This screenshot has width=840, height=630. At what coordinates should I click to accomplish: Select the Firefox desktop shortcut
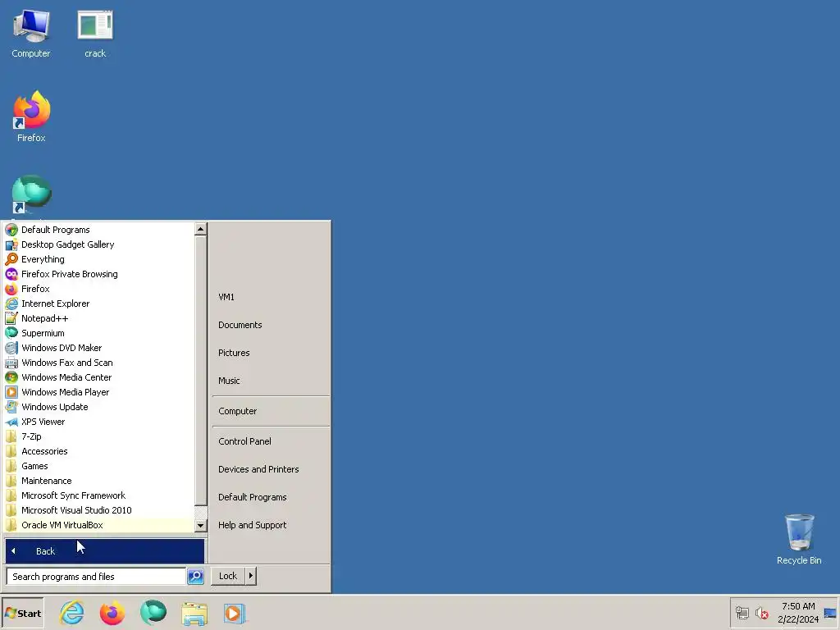(31, 116)
